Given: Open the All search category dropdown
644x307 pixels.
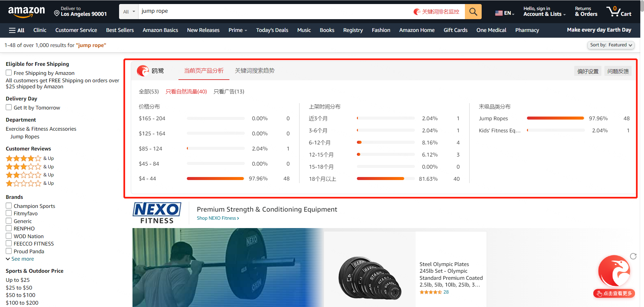Looking at the screenshot, I should coord(129,11).
